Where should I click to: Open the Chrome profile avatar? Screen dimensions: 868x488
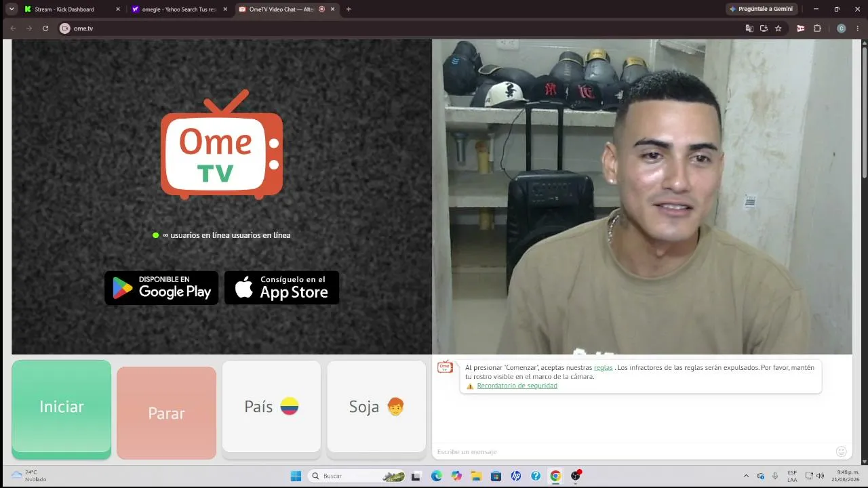pyautogui.click(x=842, y=28)
